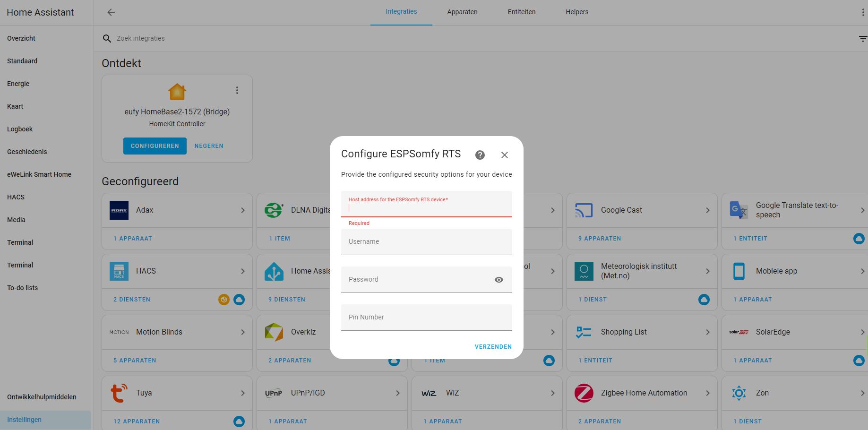The width and height of the screenshot is (868, 430).
Task: Click the cloud status icon on Tuya card
Action: 240,421
